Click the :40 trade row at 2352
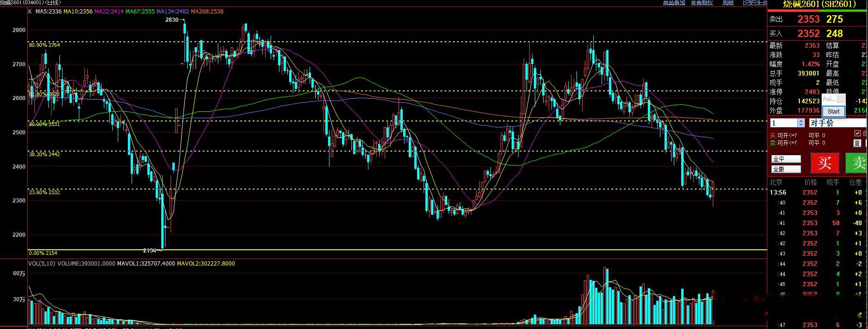 pyautogui.click(x=817, y=202)
